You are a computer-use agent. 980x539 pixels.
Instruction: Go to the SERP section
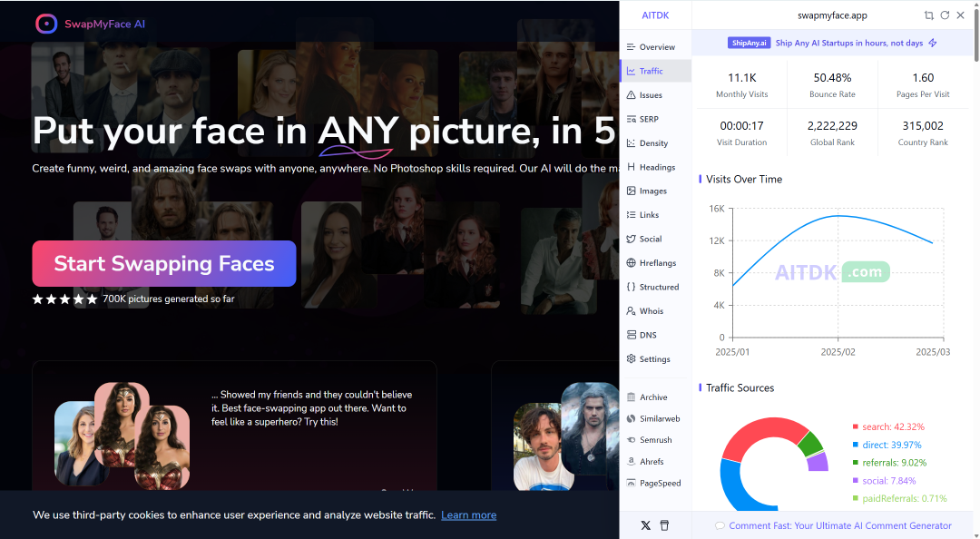[656, 119]
